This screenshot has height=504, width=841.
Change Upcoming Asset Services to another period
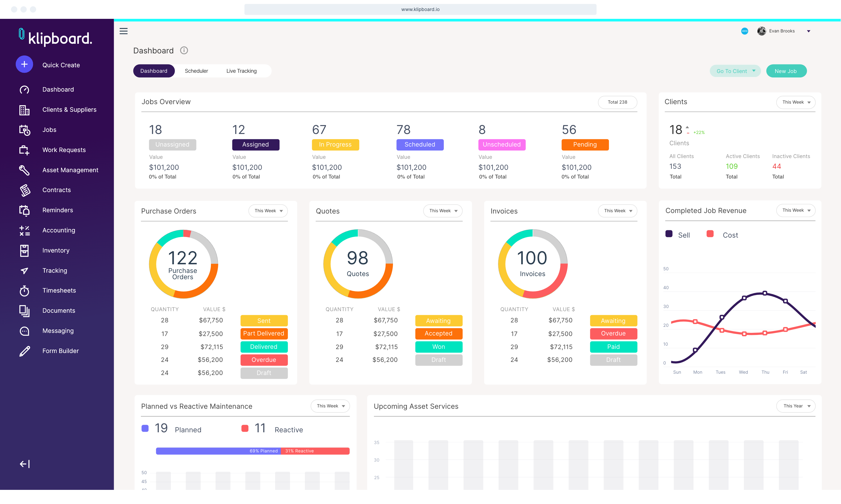tap(795, 406)
